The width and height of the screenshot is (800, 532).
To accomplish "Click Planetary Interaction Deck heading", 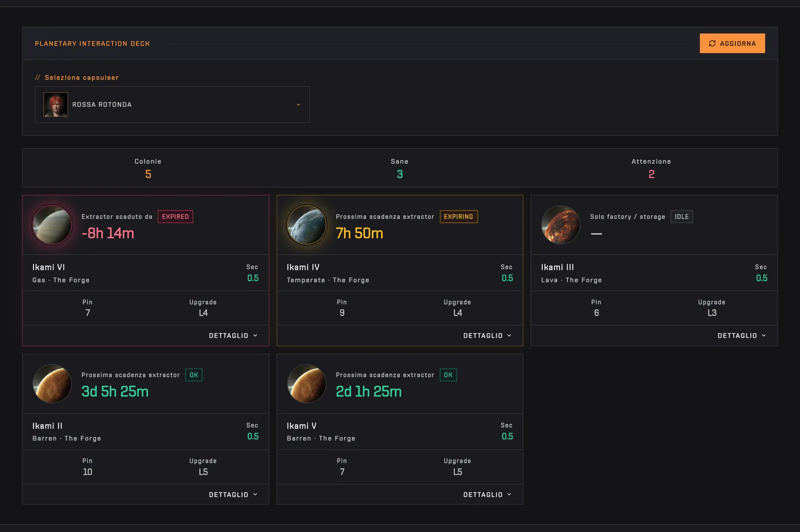I will pos(92,43).
